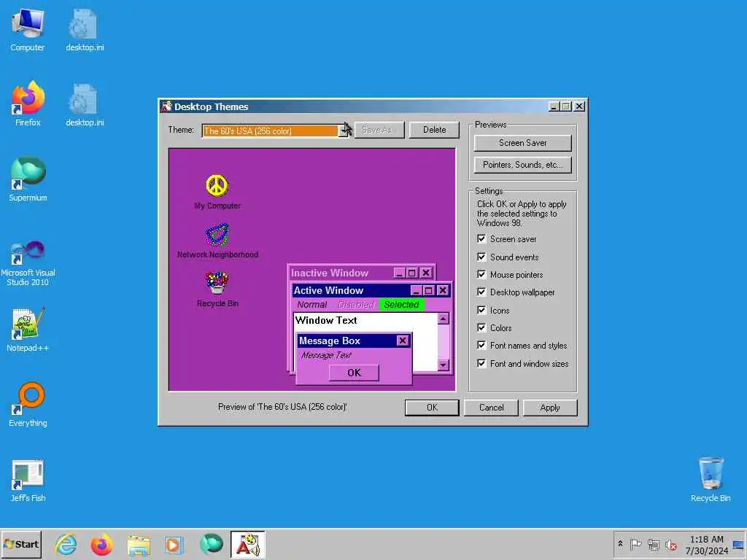Open Windows Media Player from the taskbar
The image size is (747, 560).
174,545
